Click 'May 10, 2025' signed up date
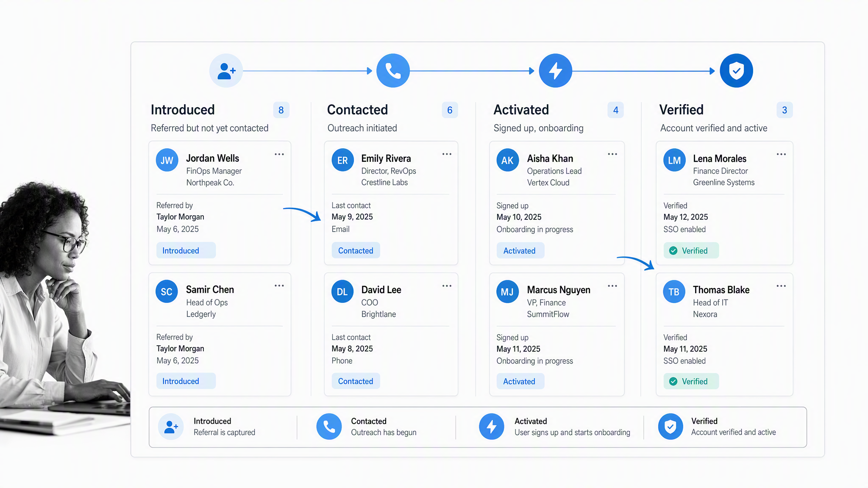The image size is (868, 488). pyautogui.click(x=519, y=217)
